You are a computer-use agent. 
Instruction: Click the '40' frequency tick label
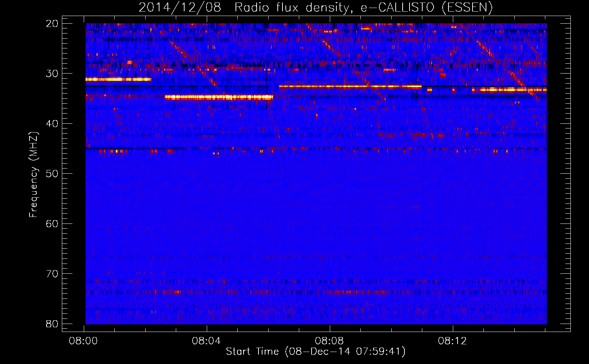click(52, 124)
